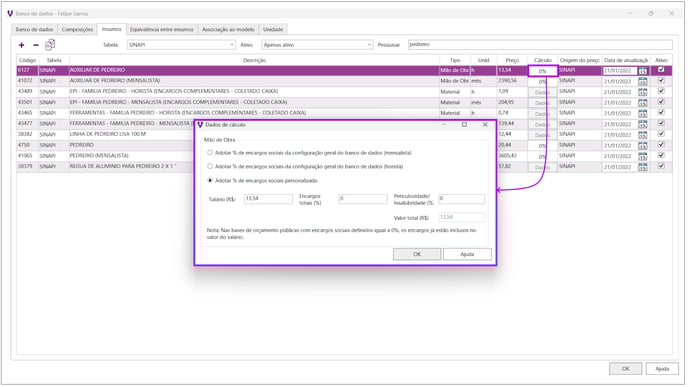
Task: Sort by the Código column header
Action: 27,60
